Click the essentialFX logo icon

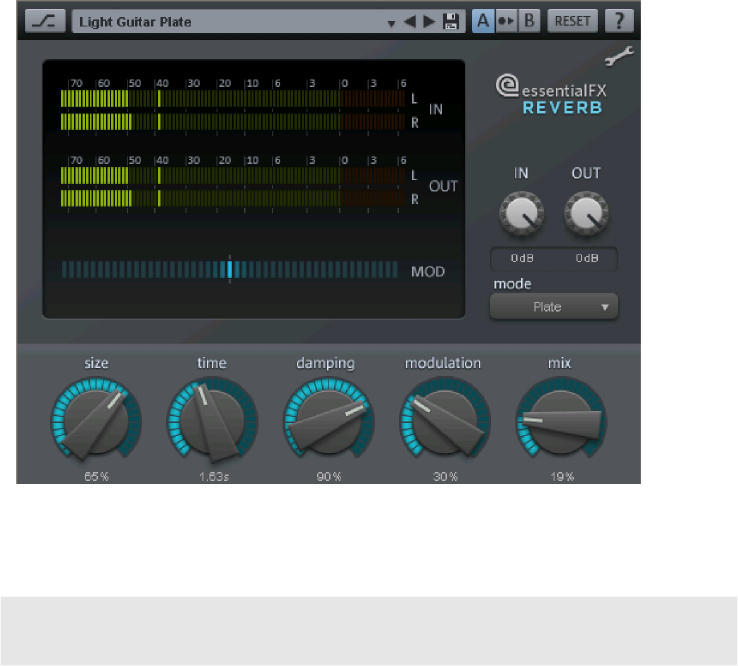click(507, 86)
